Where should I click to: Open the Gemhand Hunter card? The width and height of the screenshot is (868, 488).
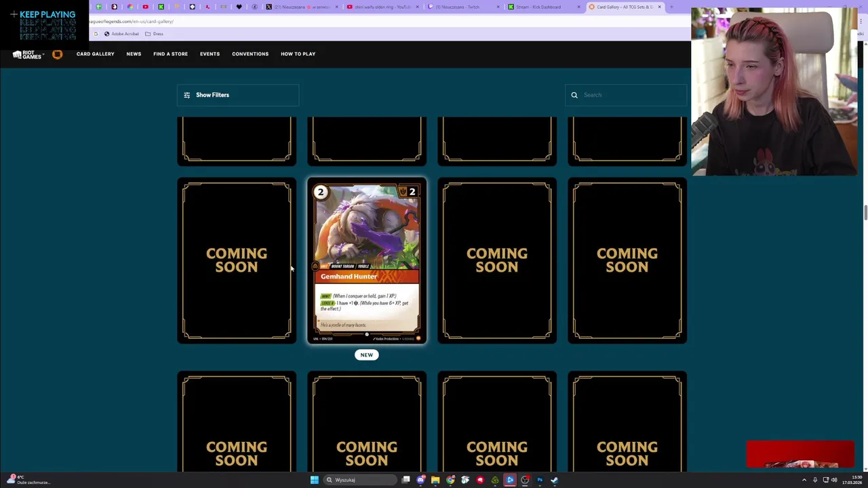367,261
